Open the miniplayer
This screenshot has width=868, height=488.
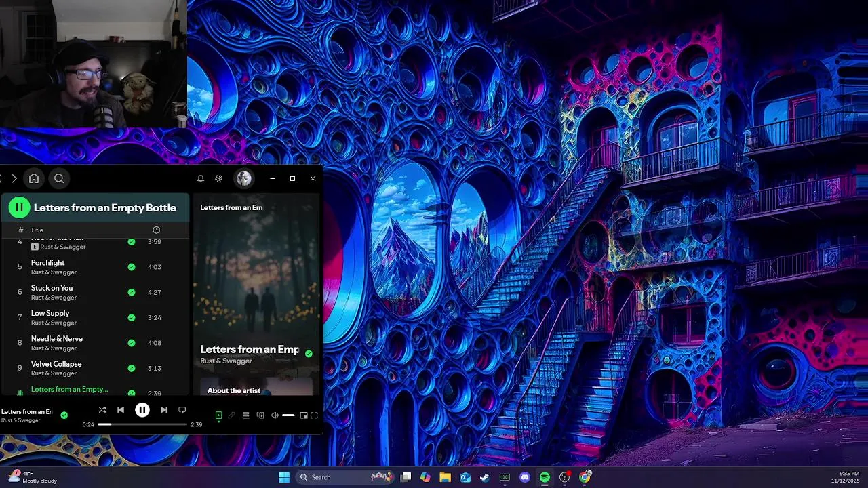coord(304,415)
